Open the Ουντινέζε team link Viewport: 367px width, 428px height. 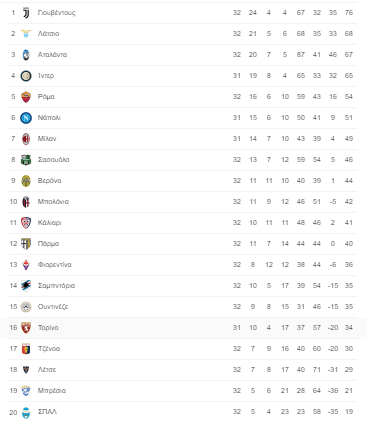53,307
